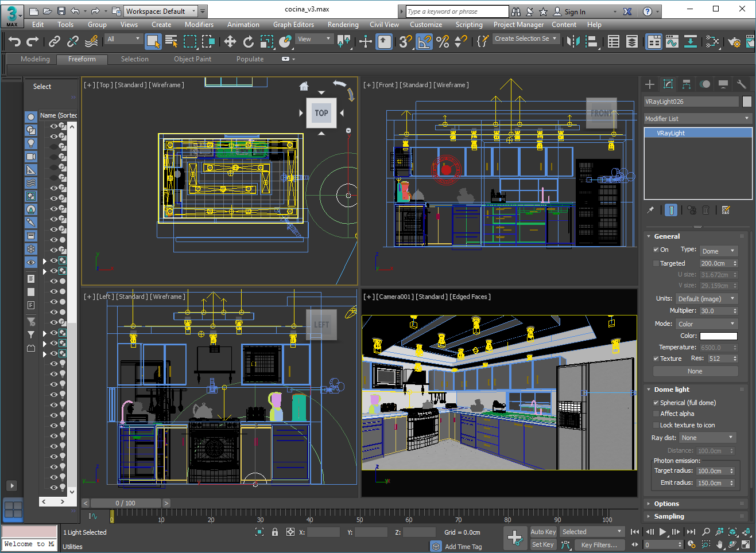Click the Set Key button
Screen dimensions: 756x553
pyautogui.click(x=542, y=544)
